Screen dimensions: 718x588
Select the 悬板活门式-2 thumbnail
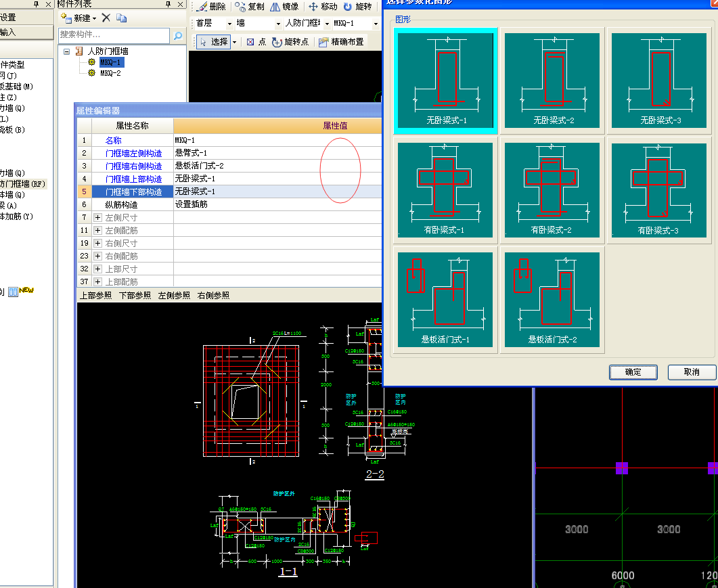[x=552, y=300]
